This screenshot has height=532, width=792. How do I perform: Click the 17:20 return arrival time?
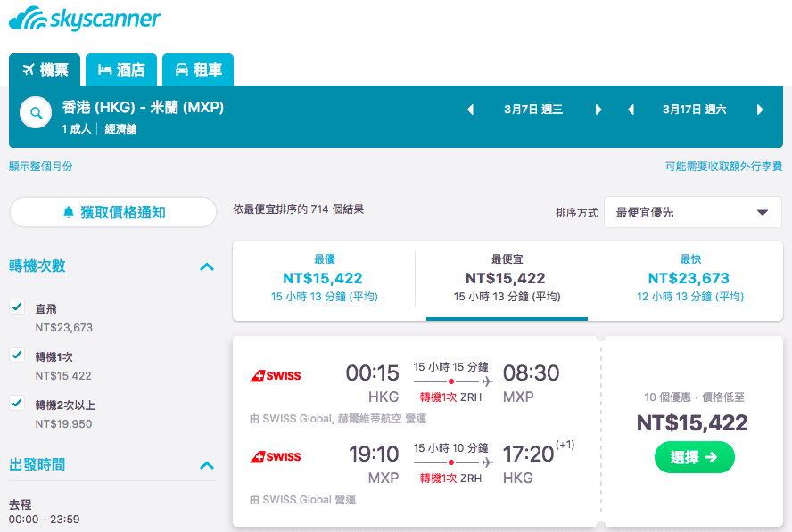[x=528, y=454]
